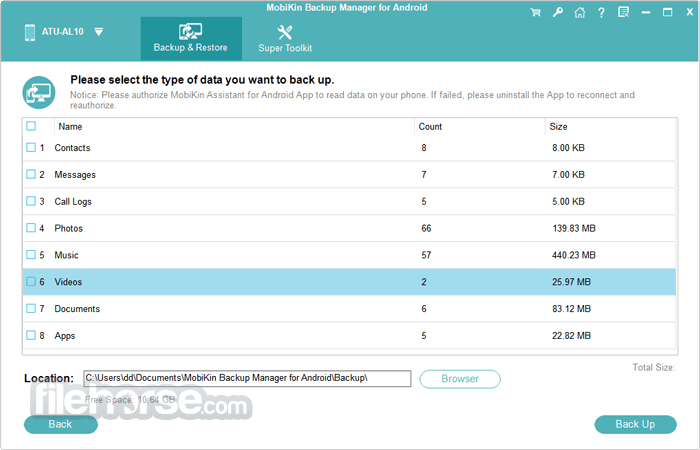This screenshot has height=450, width=700.
Task: Check the Music checkbox
Action: pyautogui.click(x=31, y=254)
